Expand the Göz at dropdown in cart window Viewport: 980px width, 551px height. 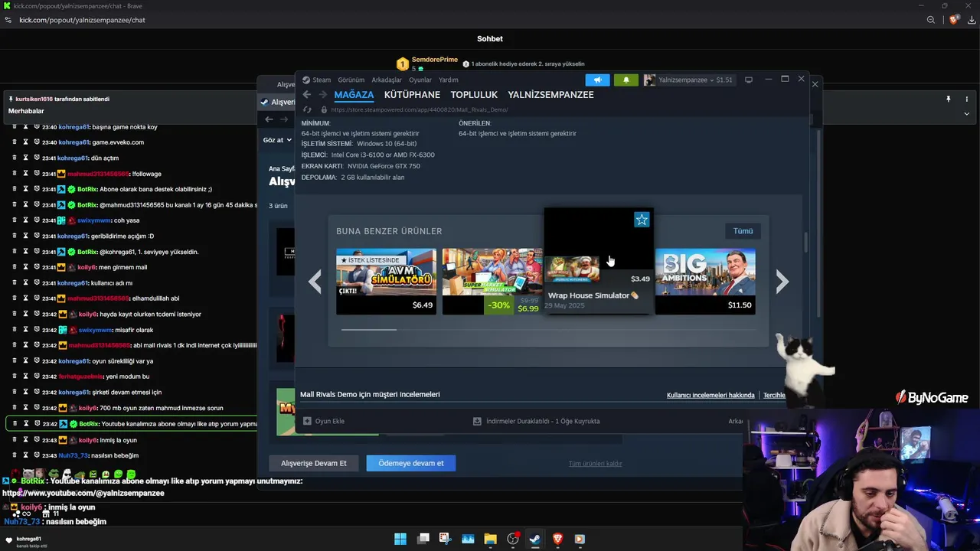point(277,140)
